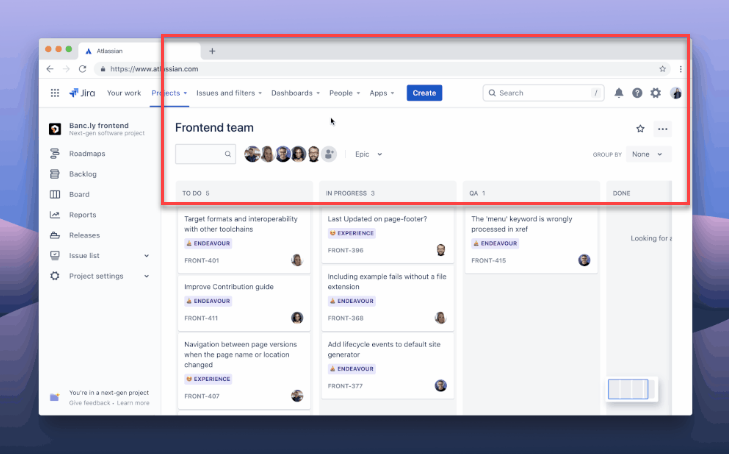
Task: Click the Jira logo
Action: point(82,93)
